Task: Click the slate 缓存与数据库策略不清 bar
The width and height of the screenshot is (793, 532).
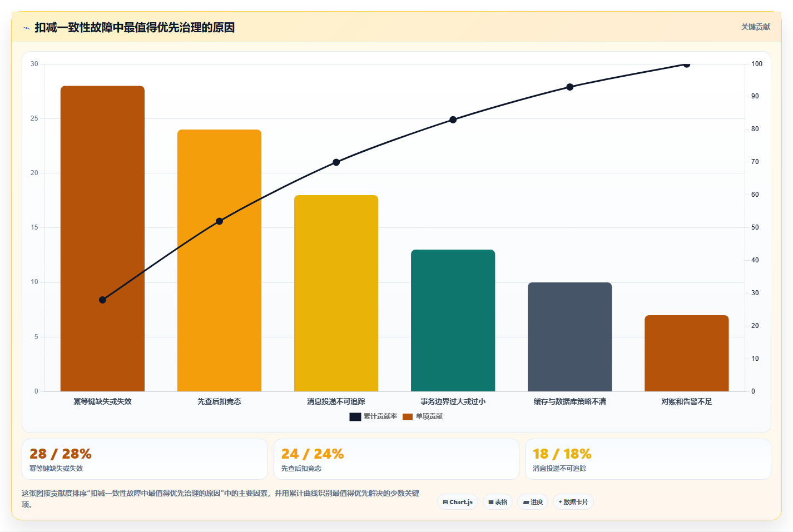Action: (569, 337)
